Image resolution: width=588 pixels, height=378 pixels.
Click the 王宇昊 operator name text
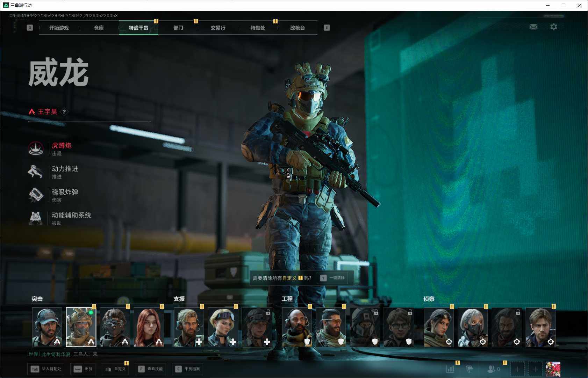tap(48, 112)
